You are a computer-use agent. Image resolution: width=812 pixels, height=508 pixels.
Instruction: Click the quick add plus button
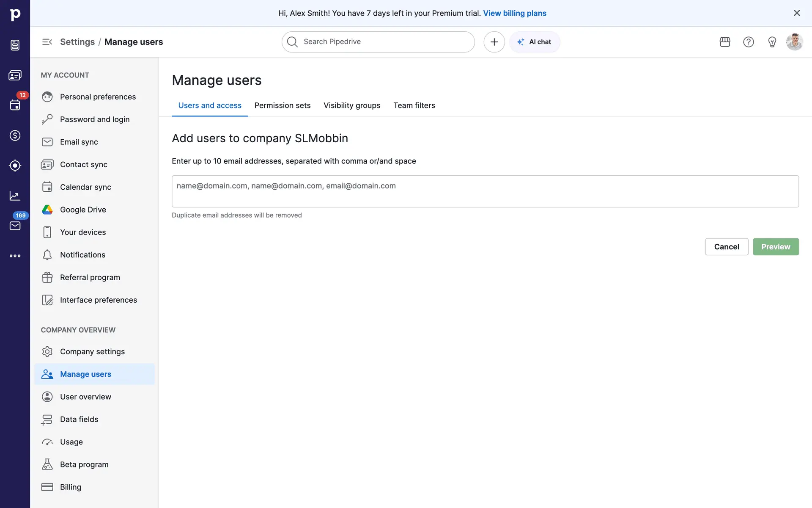coord(494,42)
